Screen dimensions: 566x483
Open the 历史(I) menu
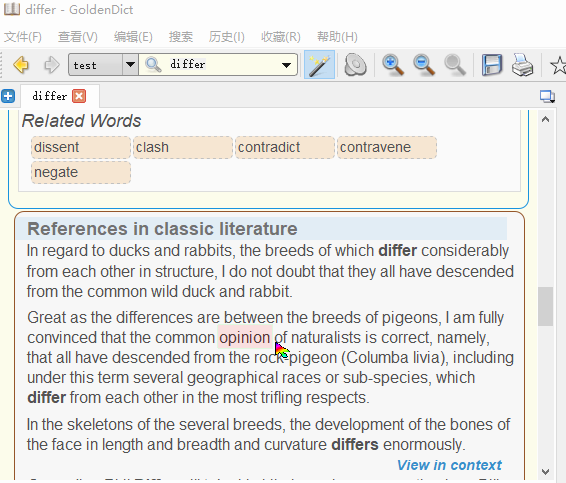click(227, 37)
